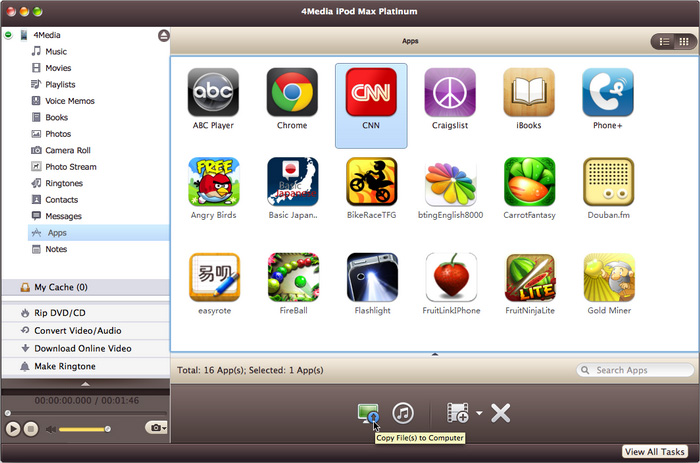700x463 pixels.
Task: Switch to list view mode
Action: tap(663, 41)
